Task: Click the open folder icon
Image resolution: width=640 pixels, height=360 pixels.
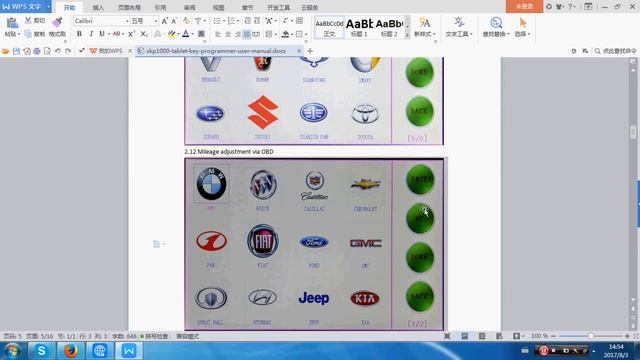Action: tap(6, 51)
